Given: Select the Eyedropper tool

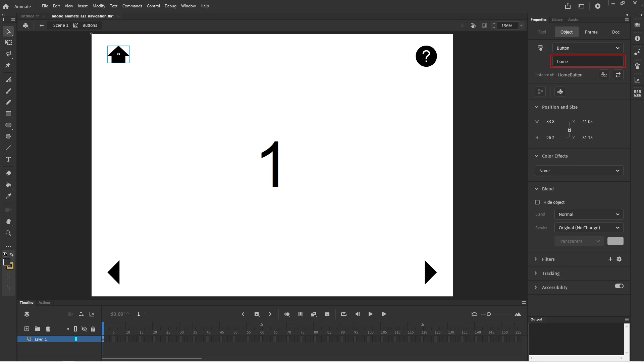Looking at the screenshot, I should 8,196.
